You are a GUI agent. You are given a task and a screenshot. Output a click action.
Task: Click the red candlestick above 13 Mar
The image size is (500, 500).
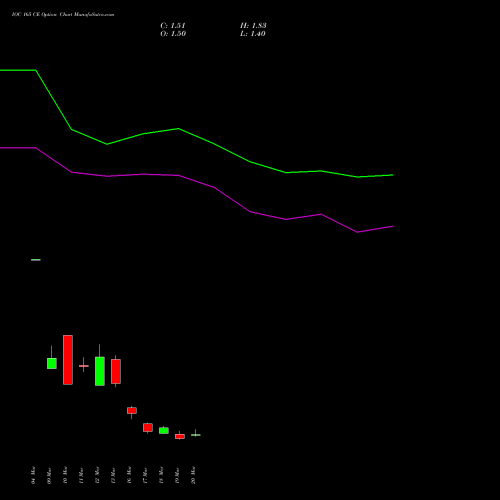(116, 371)
